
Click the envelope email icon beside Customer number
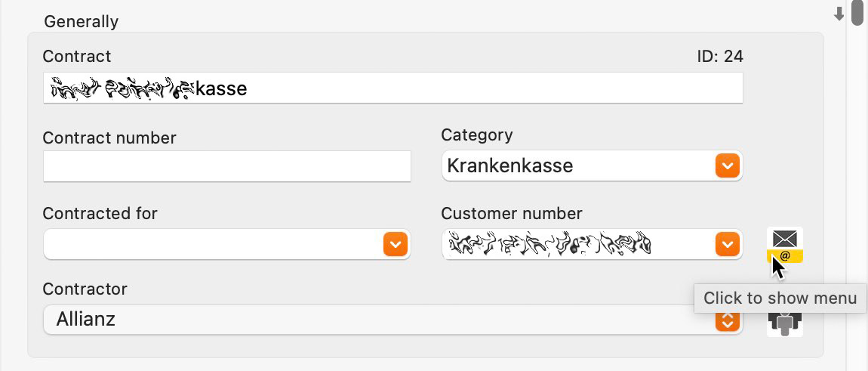784,245
